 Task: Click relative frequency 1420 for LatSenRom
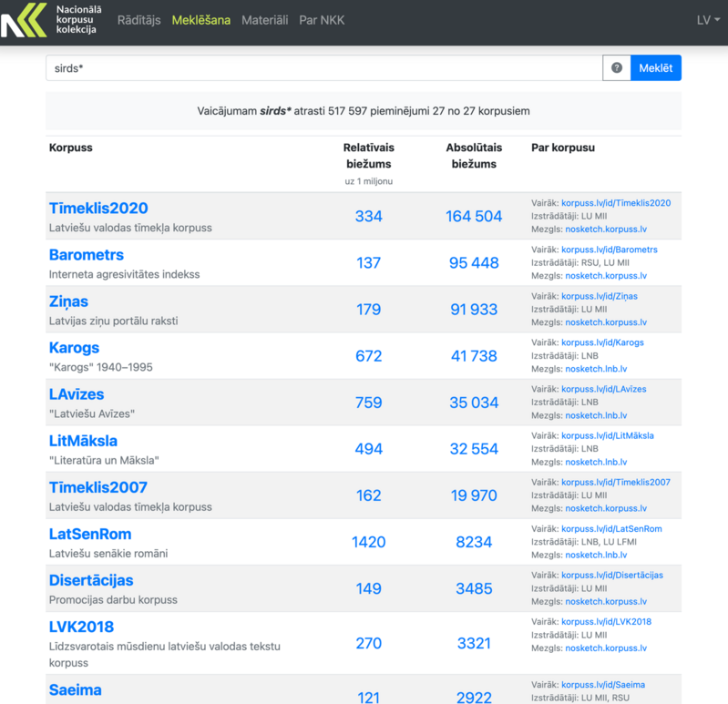coord(369,542)
